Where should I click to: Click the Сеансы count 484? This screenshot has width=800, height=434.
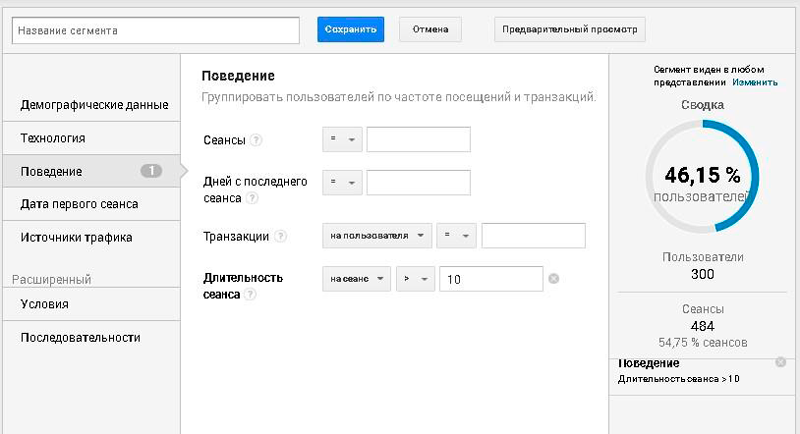pyautogui.click(x=703, y=326)
